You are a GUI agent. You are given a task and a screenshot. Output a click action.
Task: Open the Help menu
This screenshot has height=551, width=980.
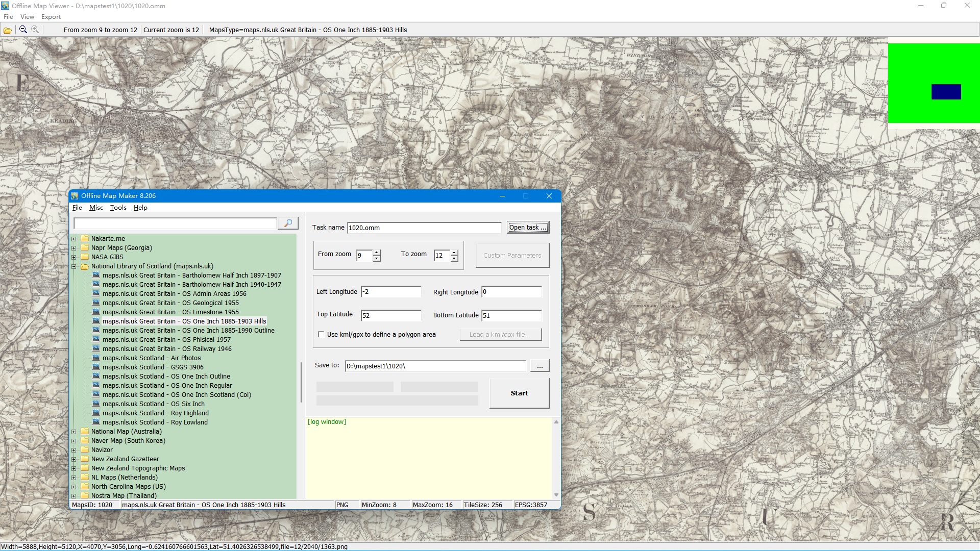pos(140,208)
